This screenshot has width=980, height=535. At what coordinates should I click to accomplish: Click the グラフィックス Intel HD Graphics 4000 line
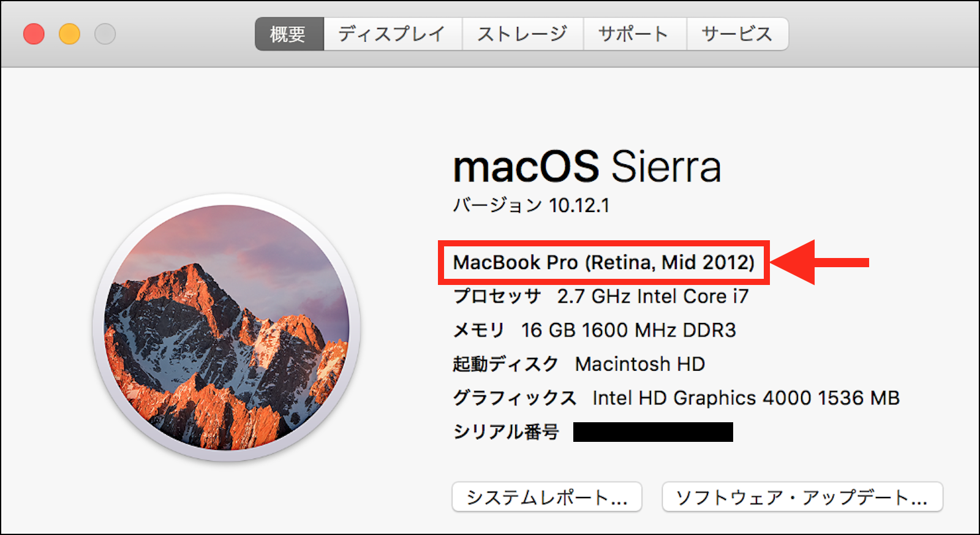tap(676, 398)
